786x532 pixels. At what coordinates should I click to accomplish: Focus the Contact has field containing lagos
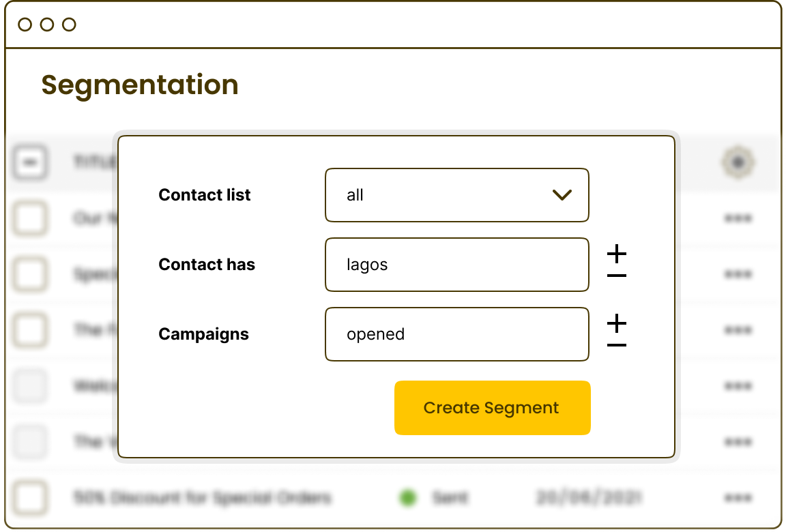pos(456,265)
